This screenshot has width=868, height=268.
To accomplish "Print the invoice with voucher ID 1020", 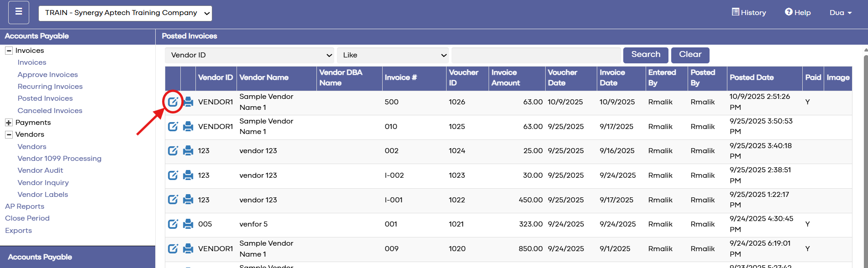I will pyautogui.click(x=188, y=249).
